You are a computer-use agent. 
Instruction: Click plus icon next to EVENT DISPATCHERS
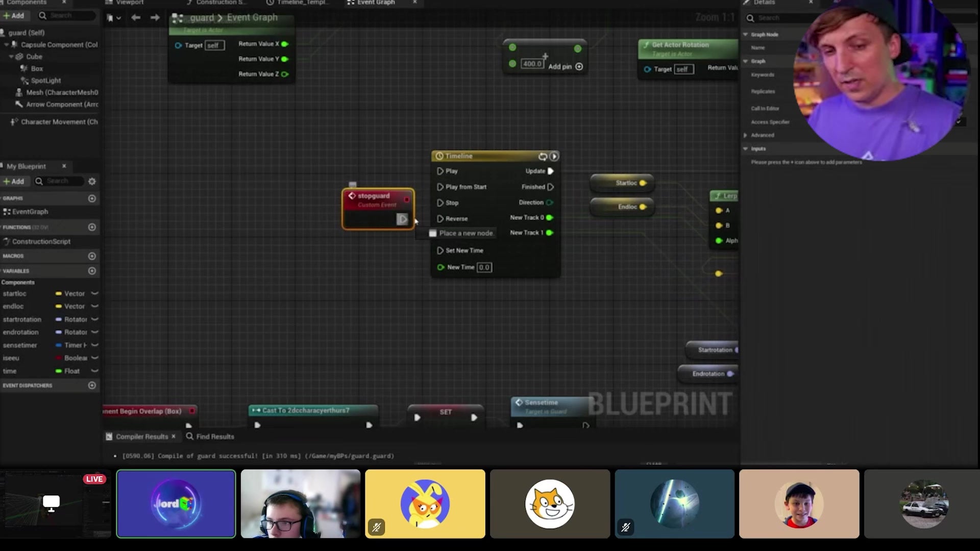[x=92, y=385]
